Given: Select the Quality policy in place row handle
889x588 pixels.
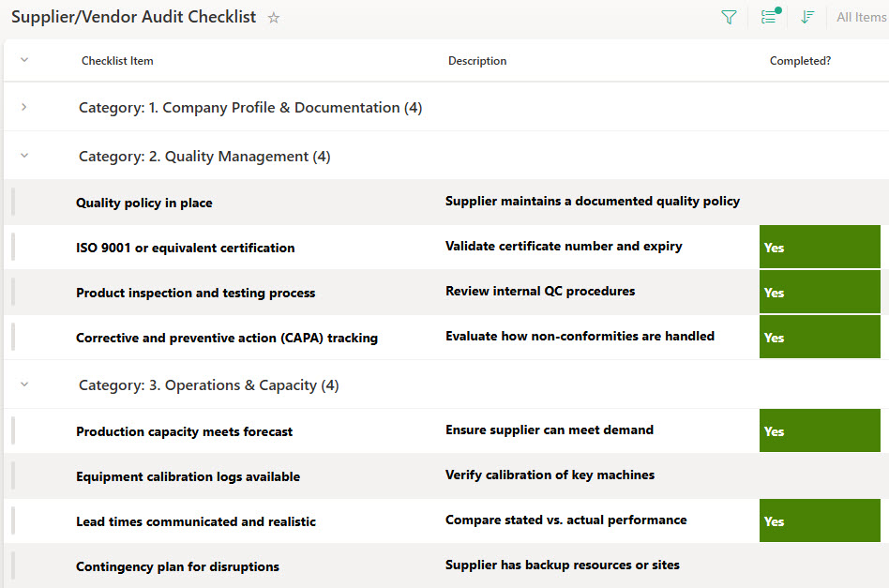Looking at the screenshot, I should tap(13, 203).
